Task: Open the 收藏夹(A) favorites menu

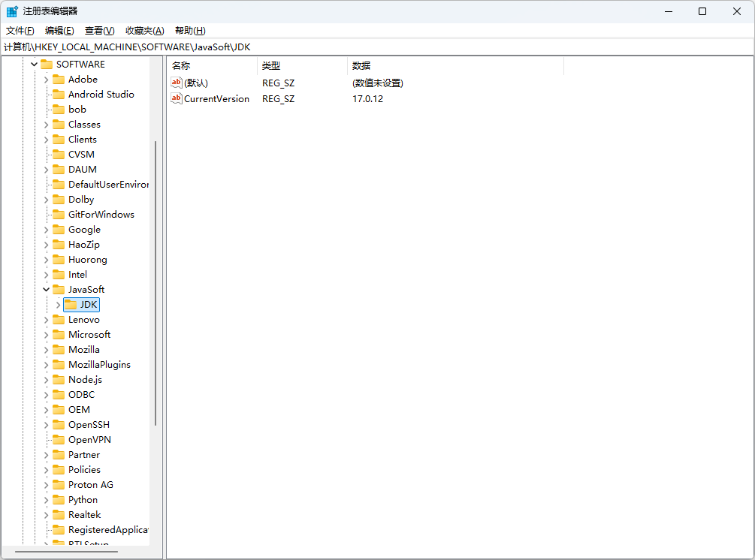Action: (144, 31)
